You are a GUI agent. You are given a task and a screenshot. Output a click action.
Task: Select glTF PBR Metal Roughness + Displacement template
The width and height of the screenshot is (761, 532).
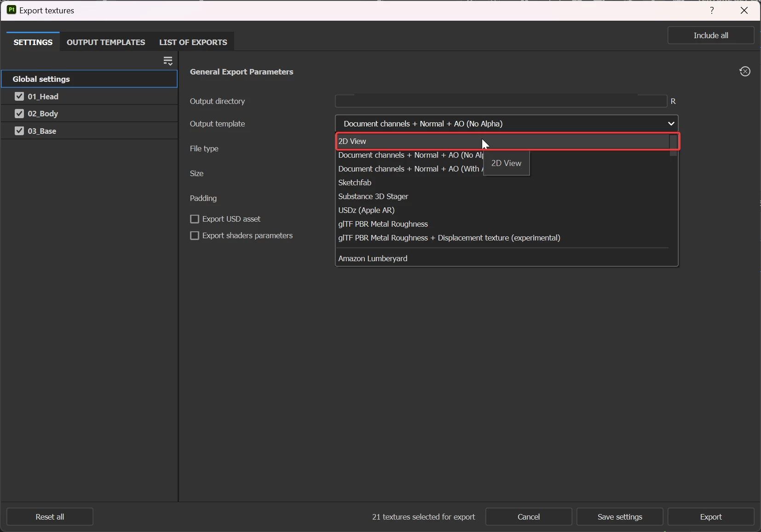503,238
